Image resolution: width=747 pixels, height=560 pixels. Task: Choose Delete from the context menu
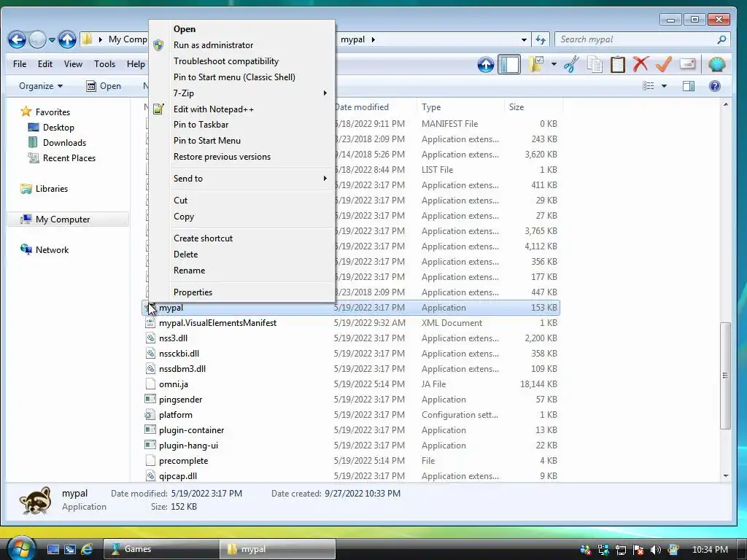click(242, 254)
